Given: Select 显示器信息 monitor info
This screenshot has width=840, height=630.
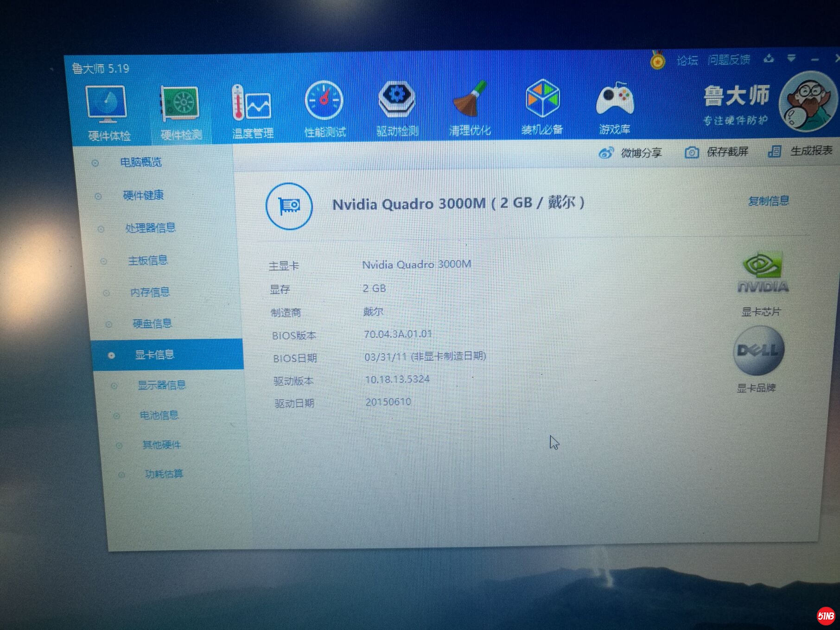Looking at the screenshot, I should 161,385.
